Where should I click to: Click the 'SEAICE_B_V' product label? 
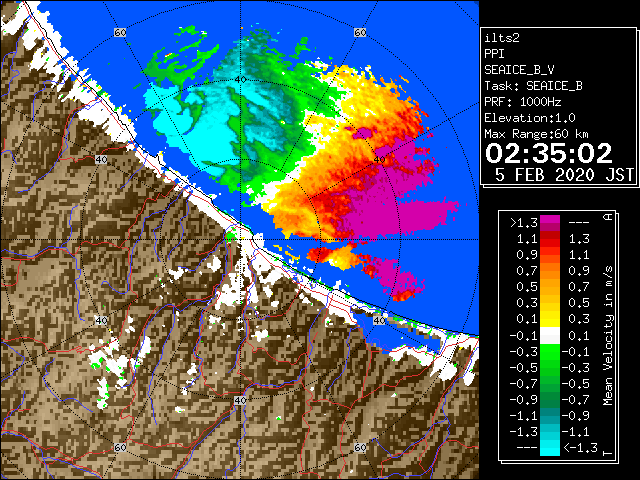[x=519, y=70]
